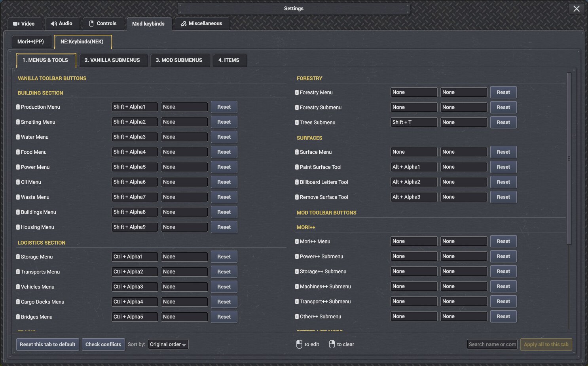
Task: Click the info icon beside Forestry Submenu
Action: pyautogui.click(x=297, y=108)
